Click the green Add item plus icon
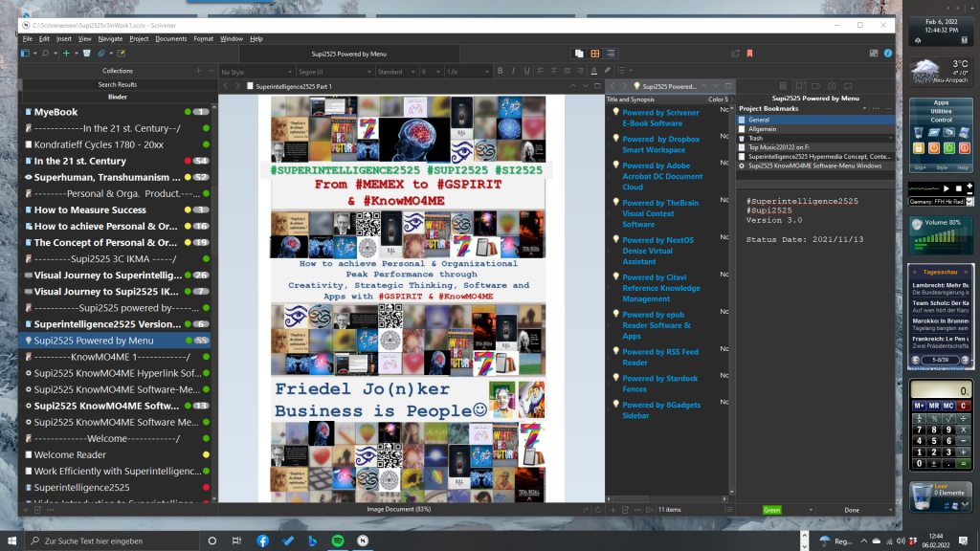 (x=65, y=54)
